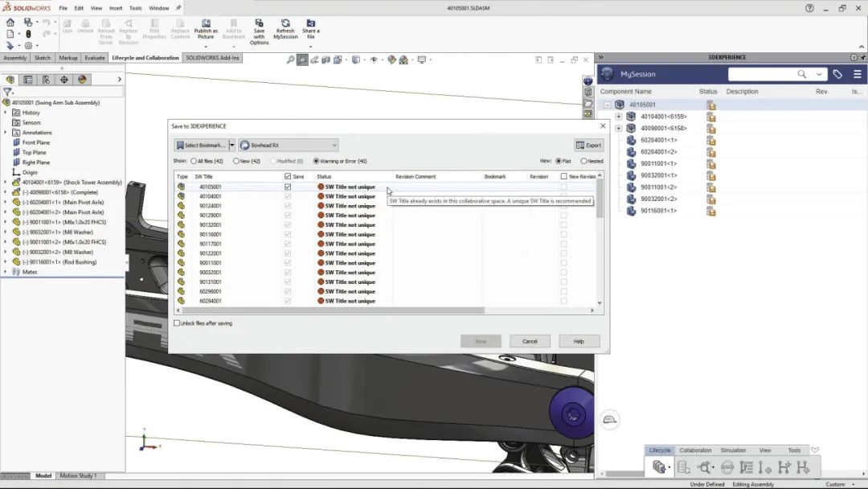This screenshot has width=868, height=489.
Task: Click the Publish as Picture icon
Action: 206,23
